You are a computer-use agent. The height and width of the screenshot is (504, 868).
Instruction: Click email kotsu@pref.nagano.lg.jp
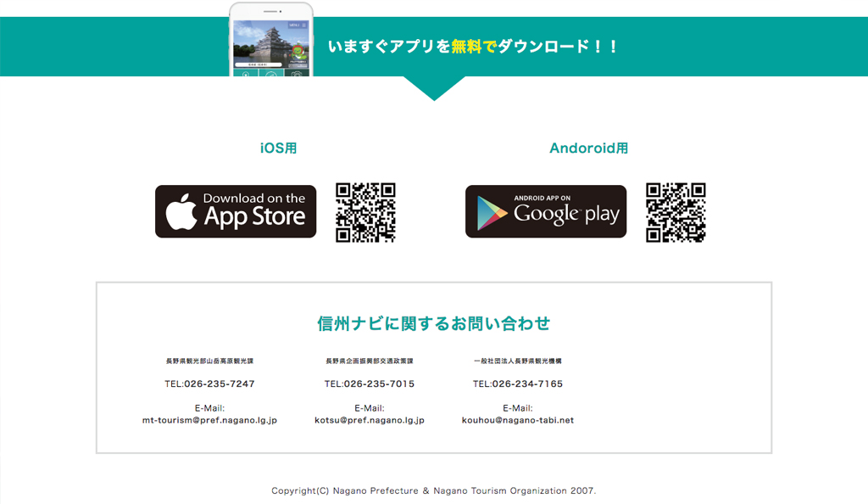(370, 420)
